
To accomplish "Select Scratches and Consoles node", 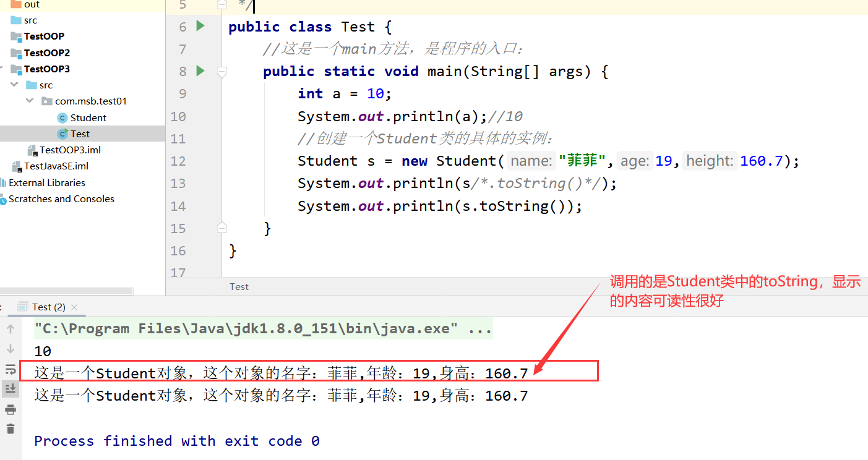I will click(61, 198).
